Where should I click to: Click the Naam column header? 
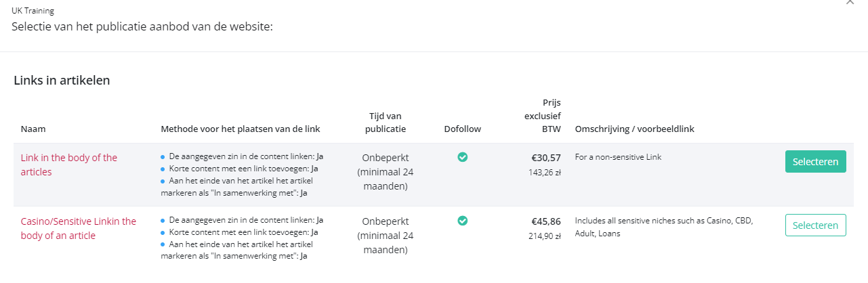[x=33, y=129]
